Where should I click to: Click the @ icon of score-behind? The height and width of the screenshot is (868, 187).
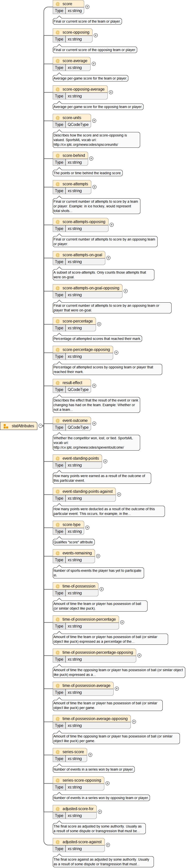coord(58,156)
